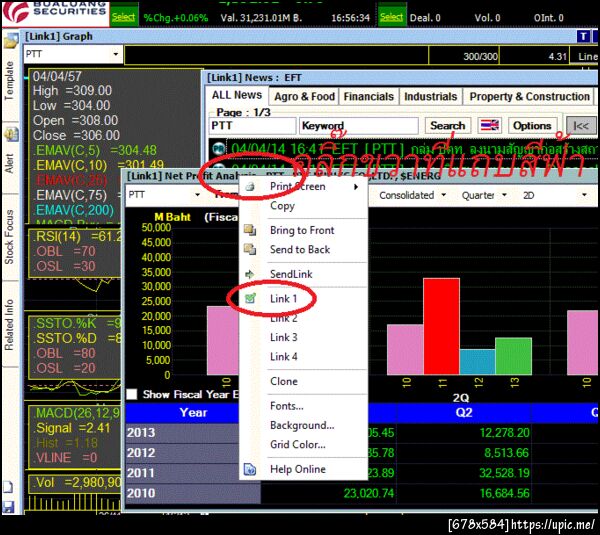Click Bring to Front icon

(x=250, y=230)
